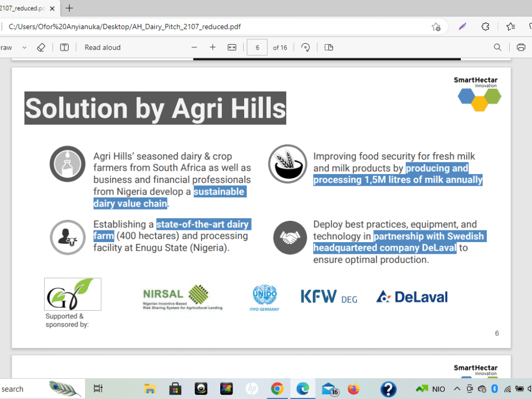Click the Fit to width icon
Image resolution: width=532 pixels, height=399 pixels.
coord(232,47)
